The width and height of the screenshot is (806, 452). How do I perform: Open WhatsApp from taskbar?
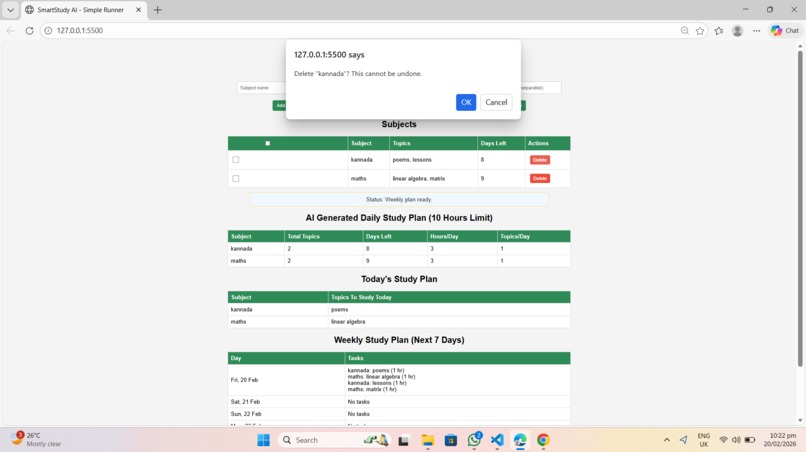(x=474, y=440)
